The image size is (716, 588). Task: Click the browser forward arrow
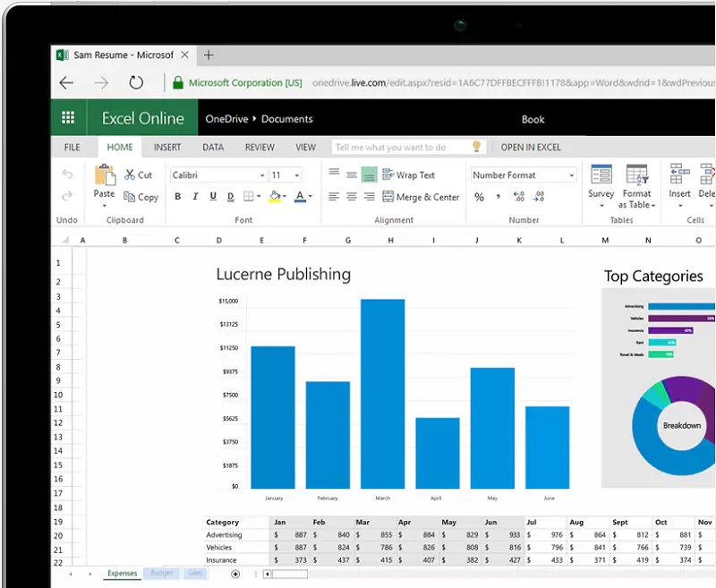[x=101, y=82]
